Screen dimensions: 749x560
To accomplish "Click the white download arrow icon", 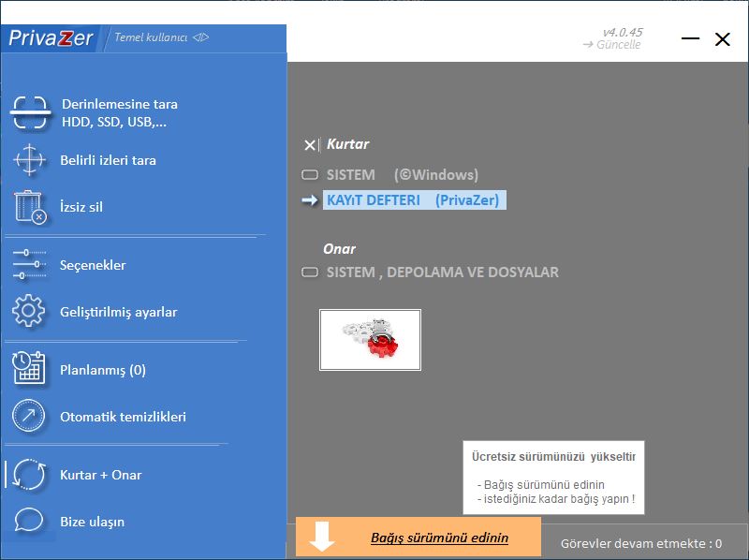I will 322,536.
